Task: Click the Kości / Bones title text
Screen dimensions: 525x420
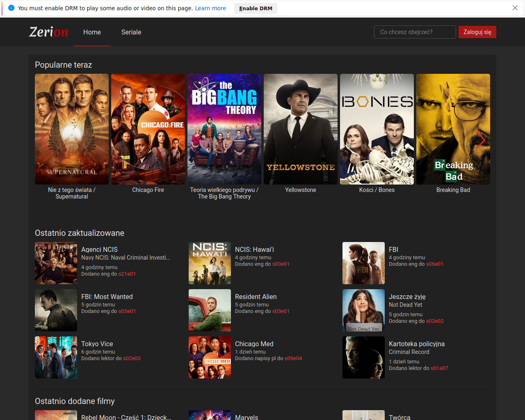Action: coord(377,190)
